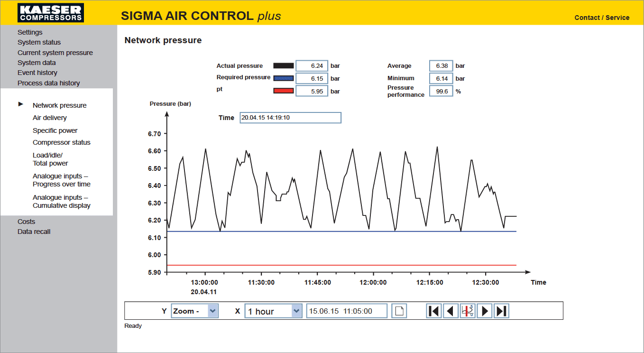Click the blank page icon beside date field

pyautogui.click(x=399, y=311)
